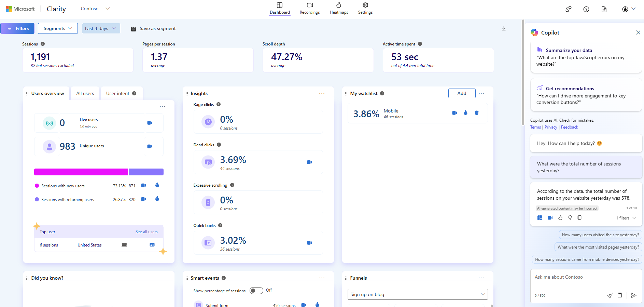This screenshot has height=307, width=644.
Task: View recordings for sessions with new users
Action: tap(144, 186)
